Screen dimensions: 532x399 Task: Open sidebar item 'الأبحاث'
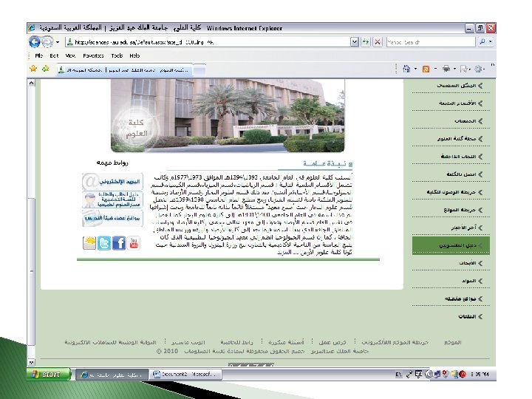(468, 263)
